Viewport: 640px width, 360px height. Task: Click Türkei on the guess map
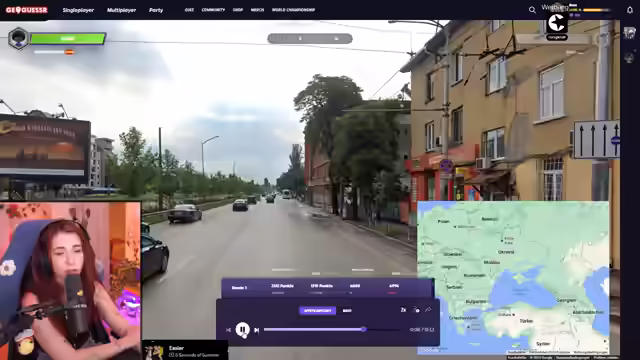pyautogui.click(x=526, y=321)
